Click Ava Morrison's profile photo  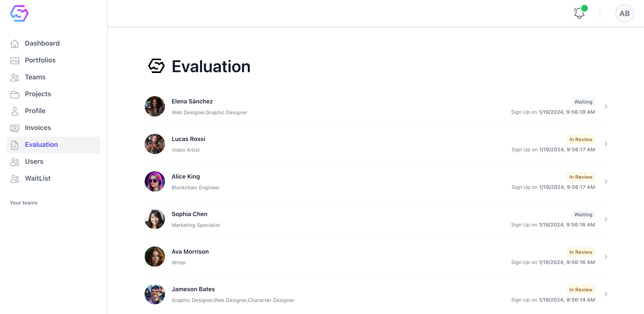coord(155,256)
